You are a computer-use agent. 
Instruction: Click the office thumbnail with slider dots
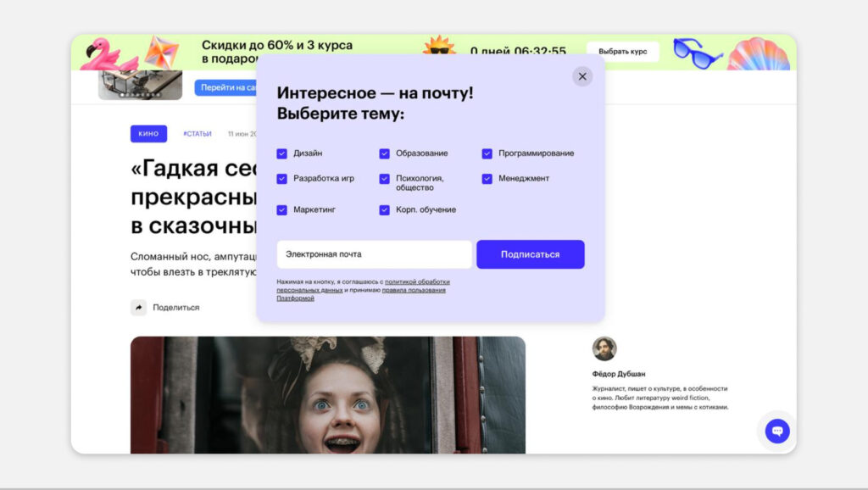(x=140, y=86)
